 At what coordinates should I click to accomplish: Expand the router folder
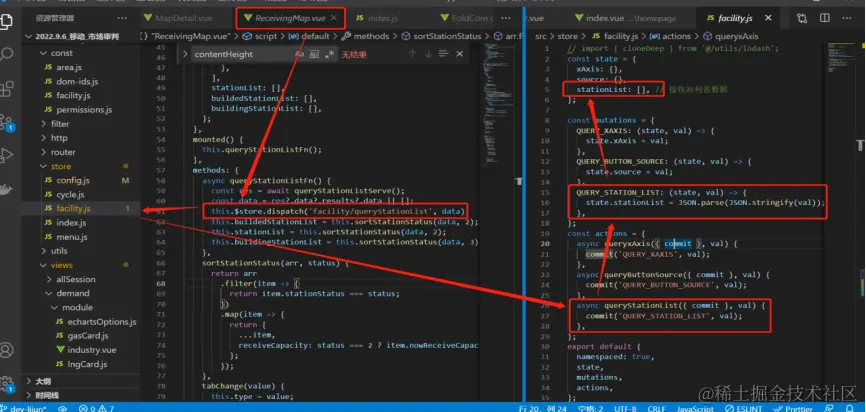pos(63,152)
